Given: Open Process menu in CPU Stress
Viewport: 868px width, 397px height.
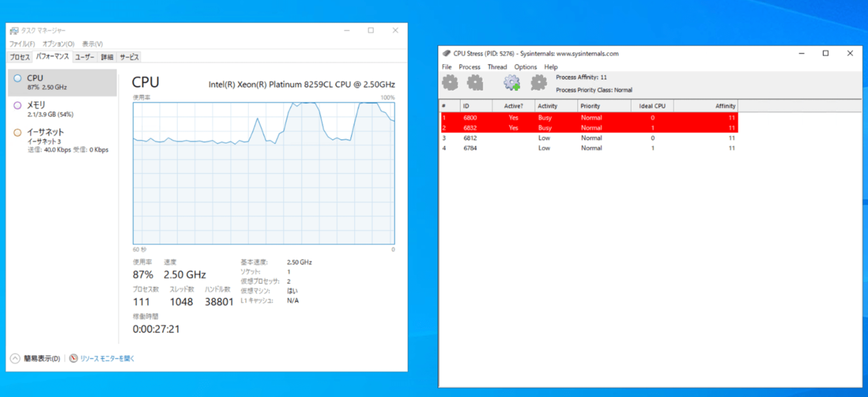Looking at the screenshot, I should coord(469,67).
